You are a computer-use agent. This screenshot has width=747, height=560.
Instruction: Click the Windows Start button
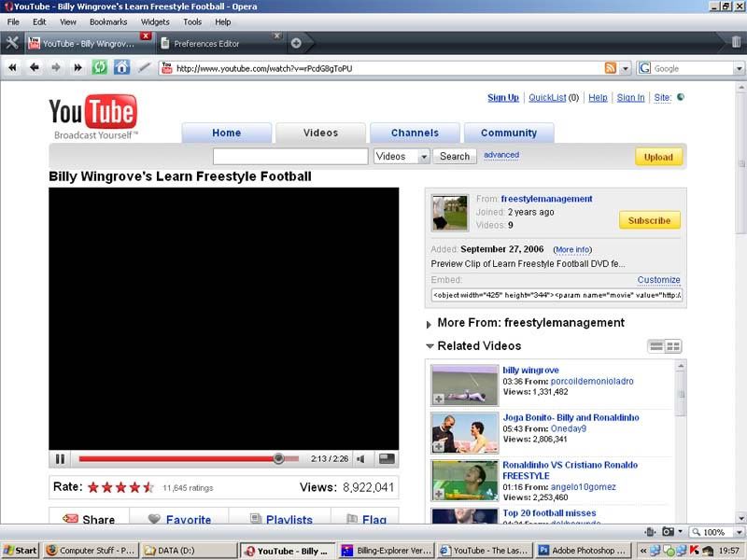(21, 551)
